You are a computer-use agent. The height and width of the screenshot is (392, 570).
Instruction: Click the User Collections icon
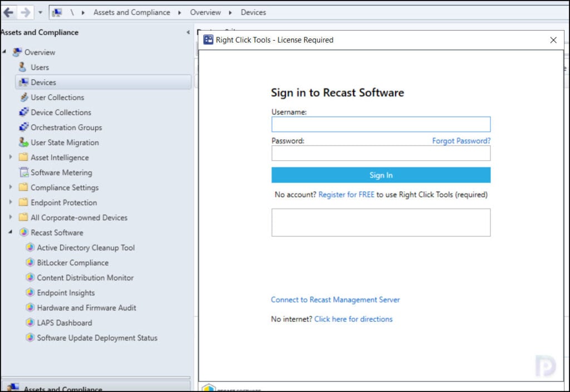click(x=23, y=97)
